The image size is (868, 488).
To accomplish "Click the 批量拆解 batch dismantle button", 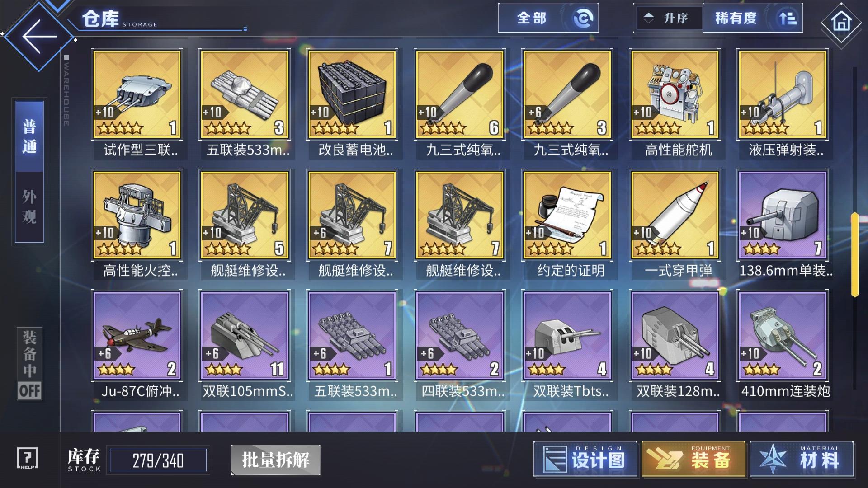I will [x=276, y=460].
